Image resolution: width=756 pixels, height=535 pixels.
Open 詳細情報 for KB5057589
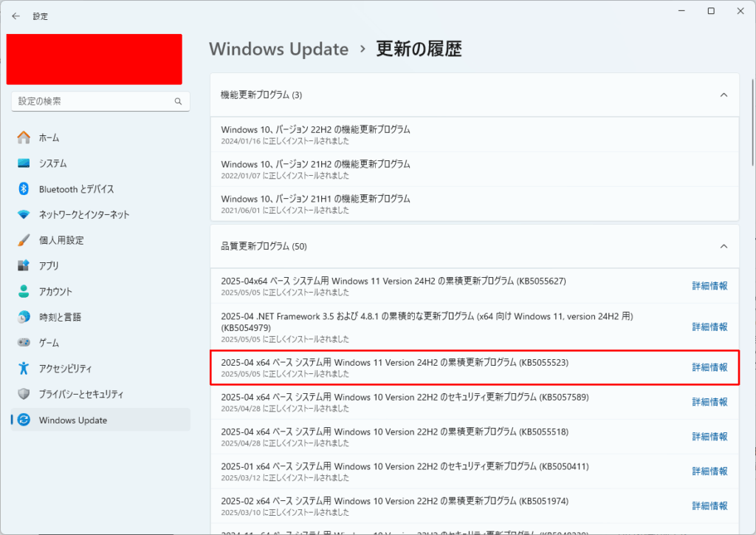point(709,402)
